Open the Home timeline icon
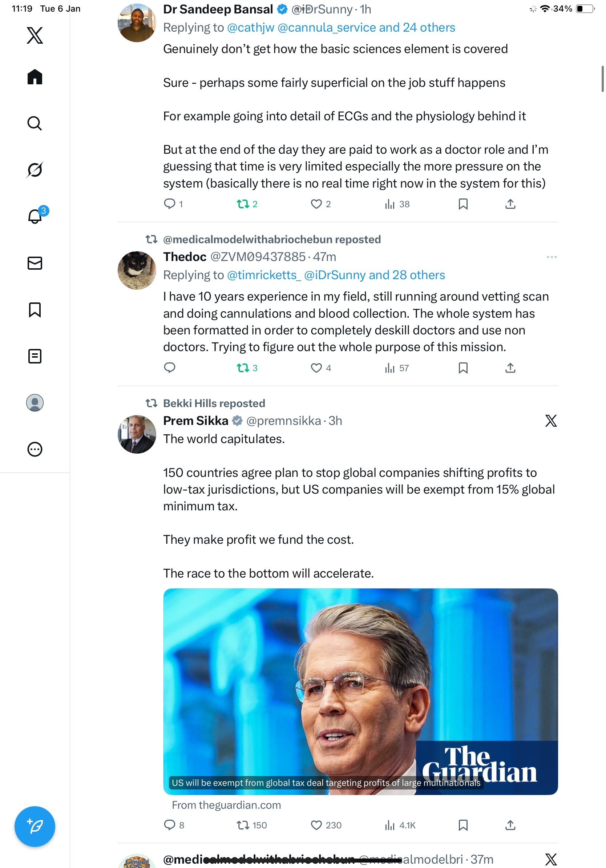This screenshot has width=606, height=868. [35, 77]
